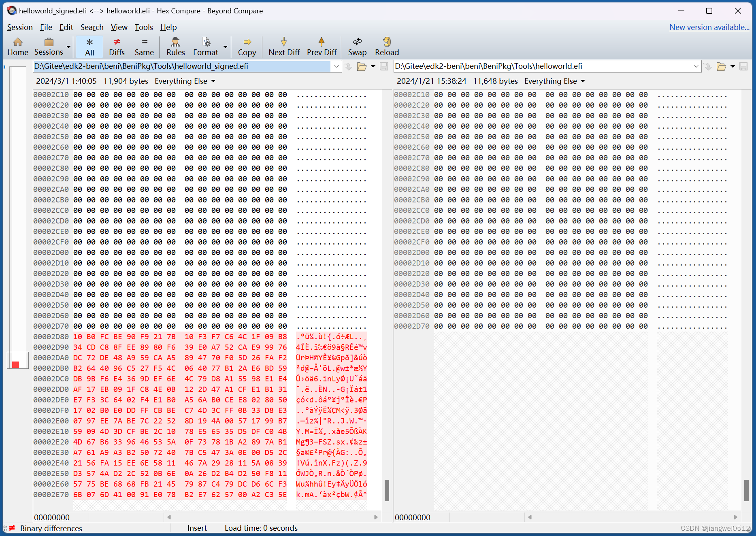Click left pane horizontal scroll right arrow
This screenshot has width=756, height=536.
point(376,517)
